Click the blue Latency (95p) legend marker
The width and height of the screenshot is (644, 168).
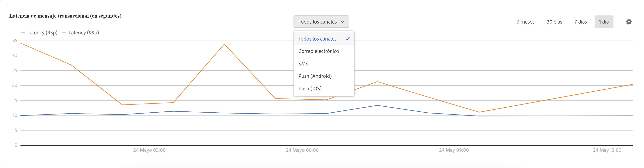click(23, 33)
